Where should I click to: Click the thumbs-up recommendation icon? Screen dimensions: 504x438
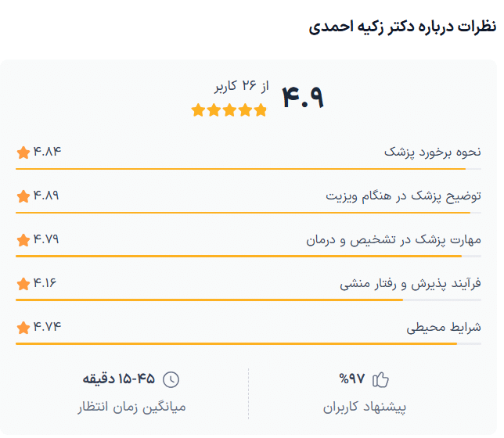point(381,380)
